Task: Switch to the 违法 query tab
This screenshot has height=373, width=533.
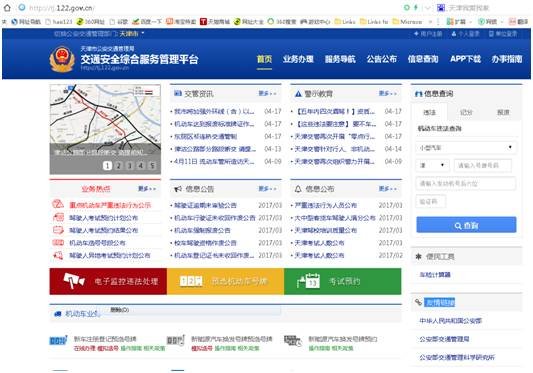Action: [429, 113]
